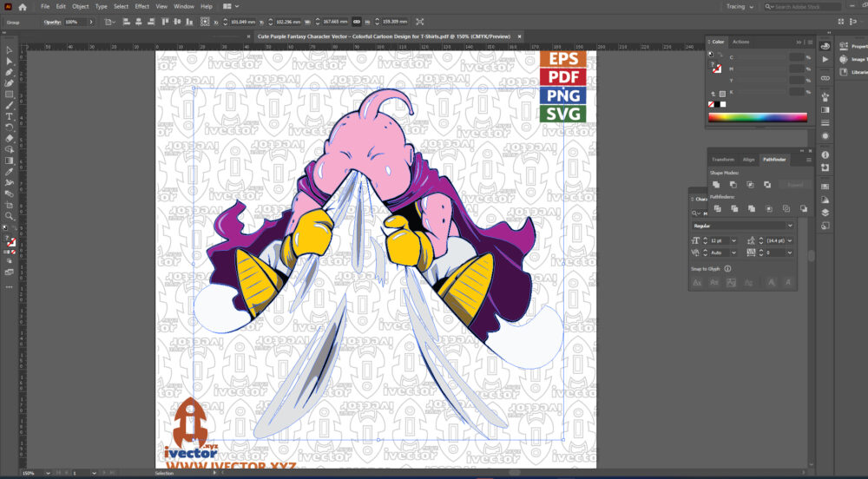This screenshot has width=868, height=479.
Task: Click the Merge pathfinder icon
Action: 752,208
